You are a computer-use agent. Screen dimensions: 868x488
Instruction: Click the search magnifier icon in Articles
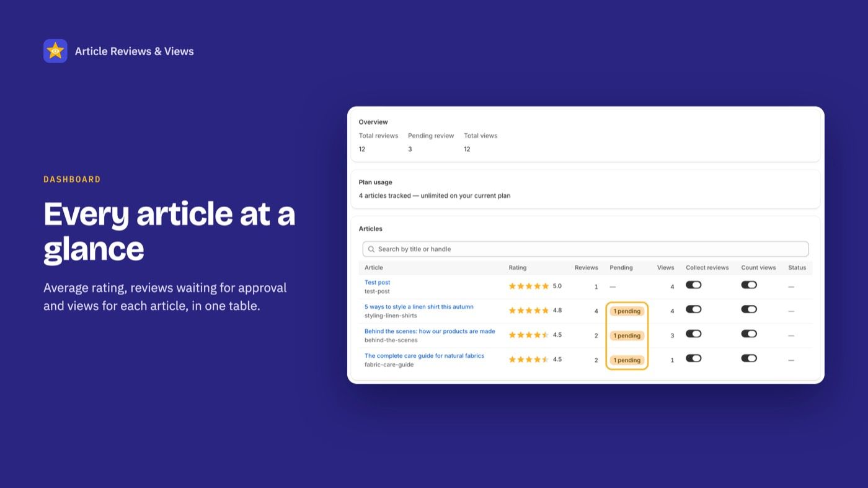(x=371, y=249)
